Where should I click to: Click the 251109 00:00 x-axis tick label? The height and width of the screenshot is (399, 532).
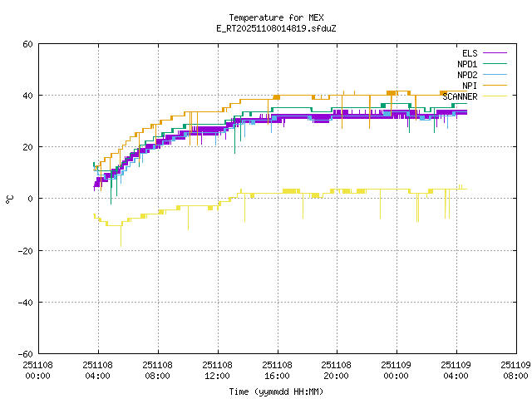click(396, 370)
